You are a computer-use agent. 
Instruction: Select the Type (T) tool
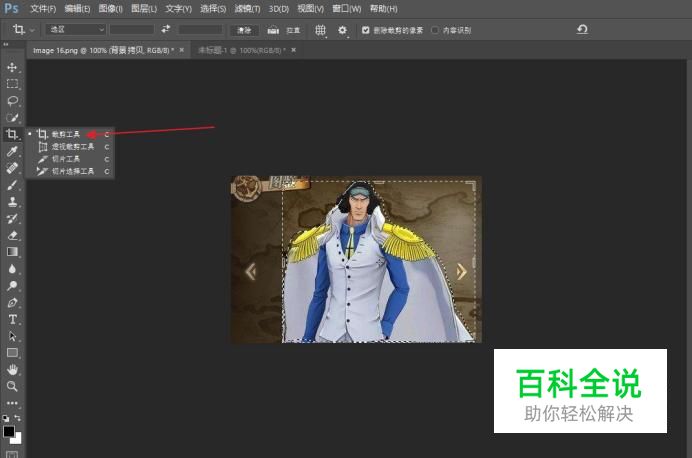(x=12, y=319)
